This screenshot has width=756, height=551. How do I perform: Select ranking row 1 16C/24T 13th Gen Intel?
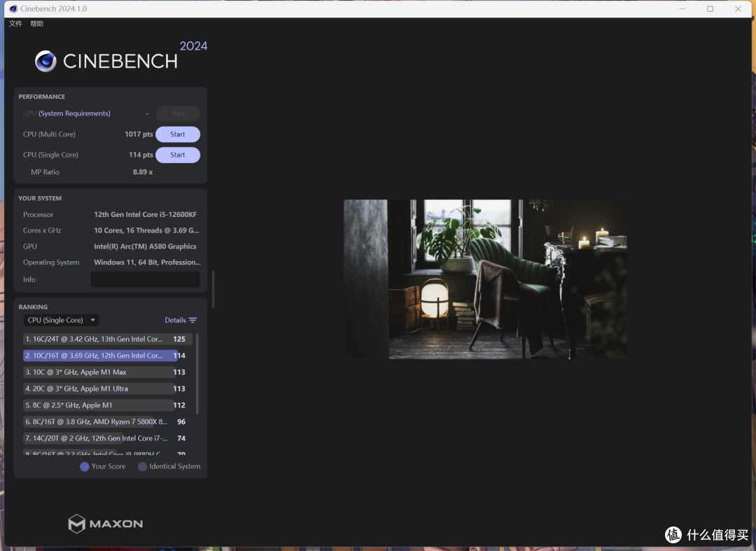click(108, 339)
